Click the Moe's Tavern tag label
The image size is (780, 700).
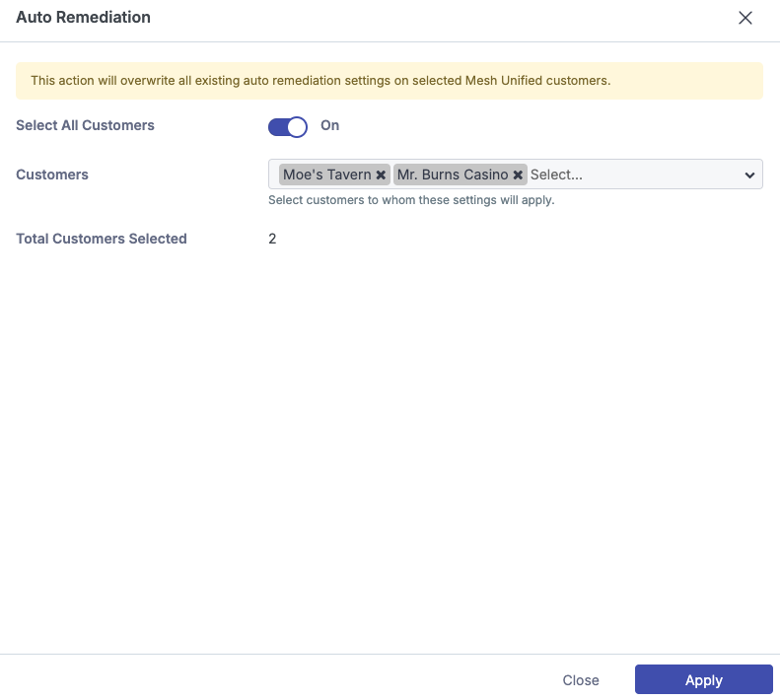[327, 175]
